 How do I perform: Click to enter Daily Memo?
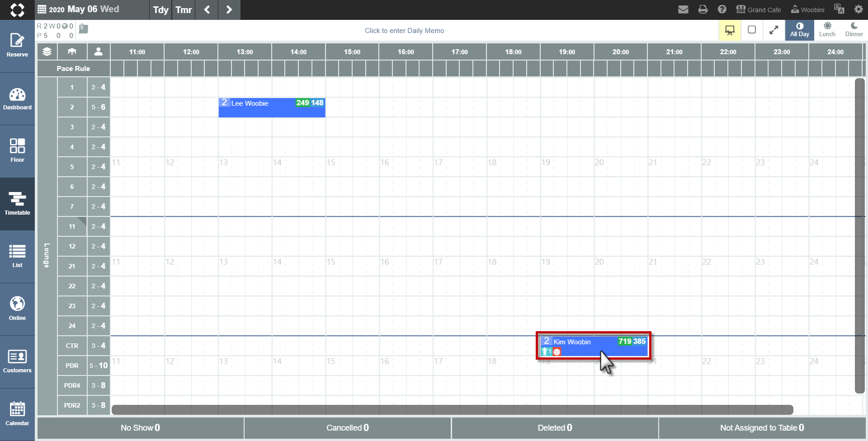[404, 31]
